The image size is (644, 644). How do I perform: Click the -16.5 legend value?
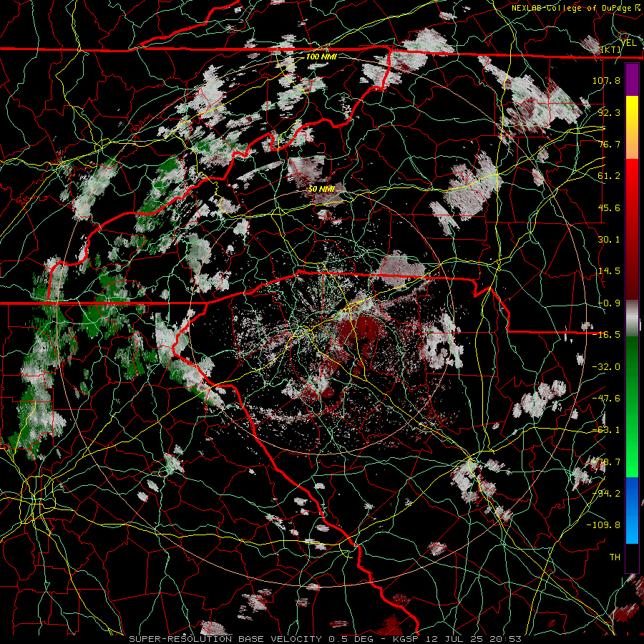click(x=606, y=335)
